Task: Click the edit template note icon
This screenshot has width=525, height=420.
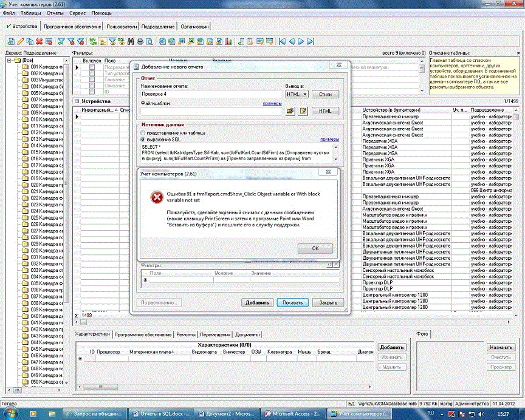Action: click(303, 111)
